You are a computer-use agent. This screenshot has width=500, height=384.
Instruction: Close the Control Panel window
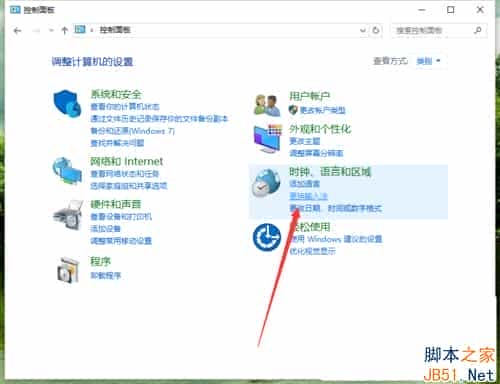(480, 10)
